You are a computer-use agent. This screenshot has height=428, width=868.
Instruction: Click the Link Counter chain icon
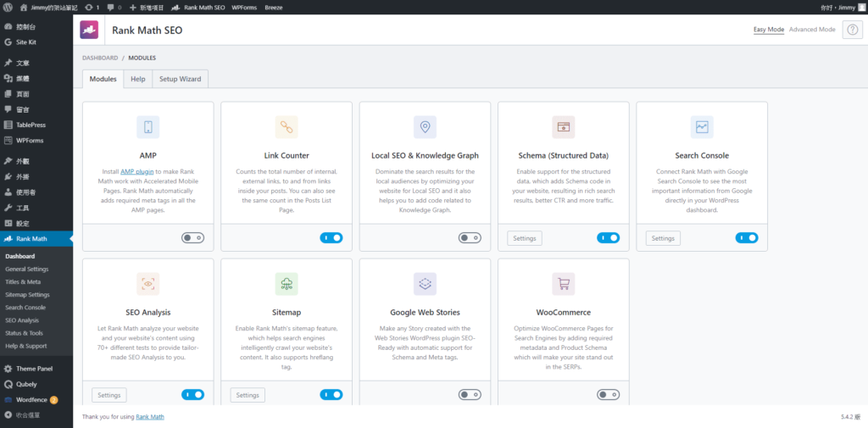click(x=287, y=127)
